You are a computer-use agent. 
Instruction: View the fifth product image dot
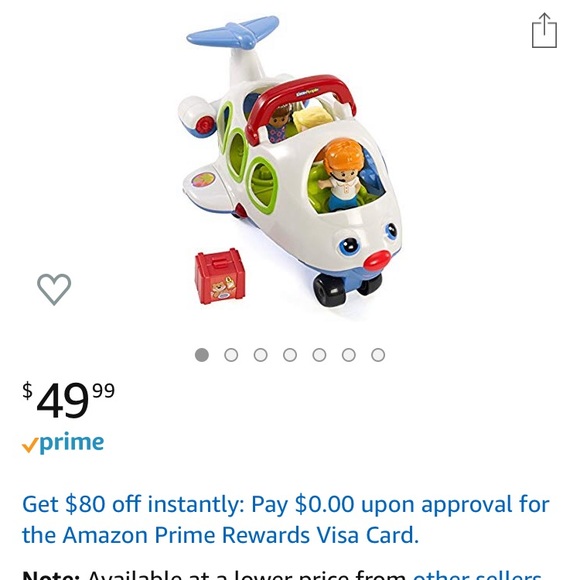tap(319, 355)
